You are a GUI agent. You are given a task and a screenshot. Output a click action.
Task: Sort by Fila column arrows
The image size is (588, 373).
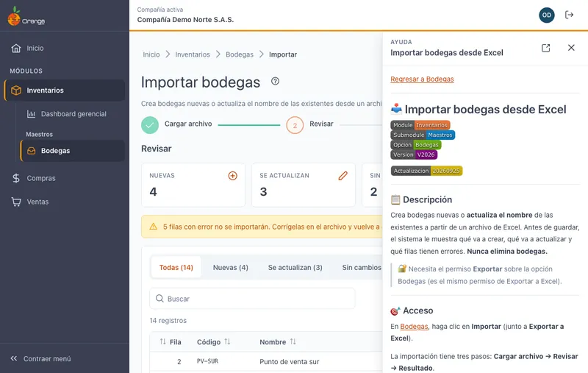[162, 341]
